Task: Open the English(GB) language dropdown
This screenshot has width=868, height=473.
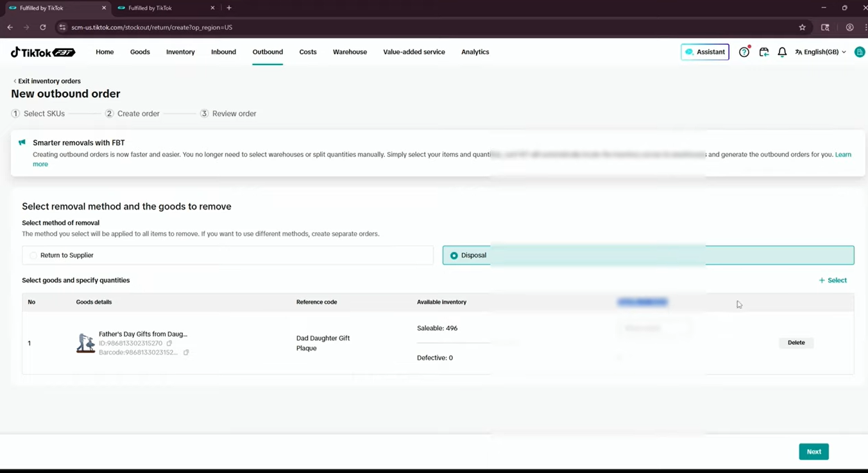Action: pos(821,52)
